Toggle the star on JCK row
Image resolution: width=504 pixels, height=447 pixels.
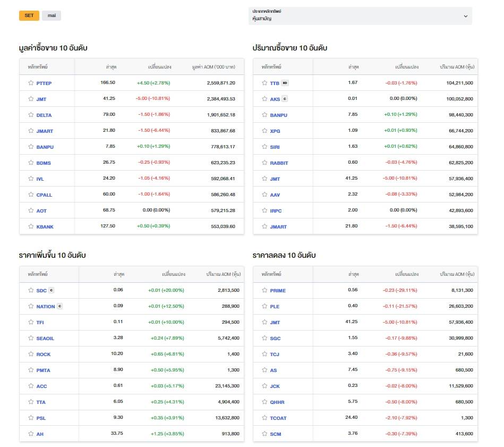pyautogui.click(x=264, y=386)
